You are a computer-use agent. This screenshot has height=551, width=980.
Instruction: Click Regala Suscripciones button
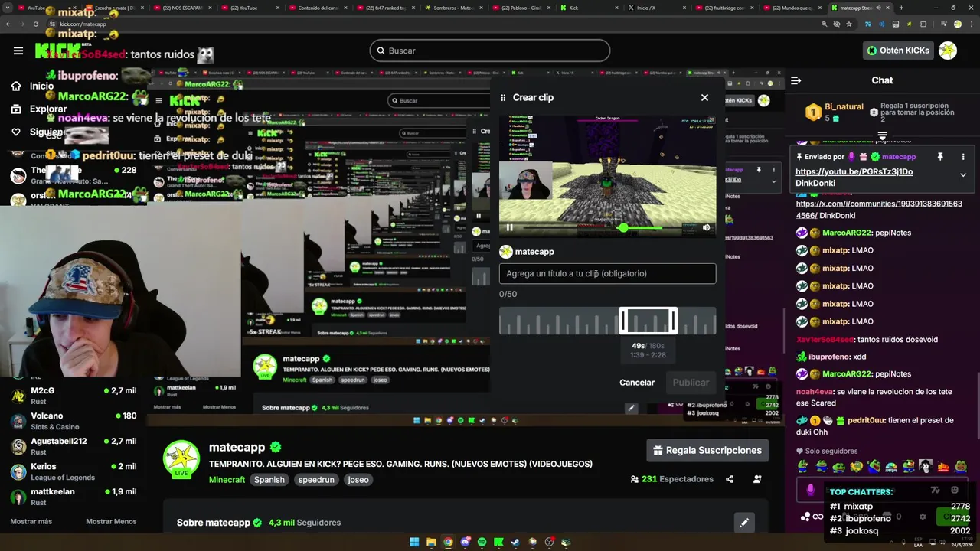(707, 450)
